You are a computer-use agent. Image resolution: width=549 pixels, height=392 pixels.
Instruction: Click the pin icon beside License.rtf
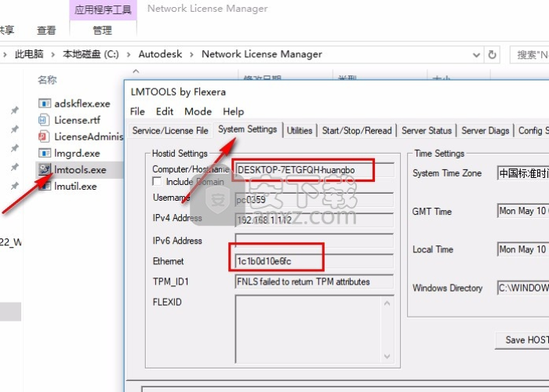[x=14, y=129]
